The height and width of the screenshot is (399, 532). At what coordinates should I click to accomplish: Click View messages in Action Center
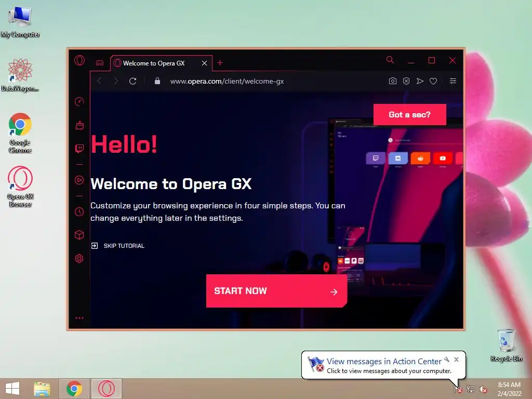click(384, 362)
